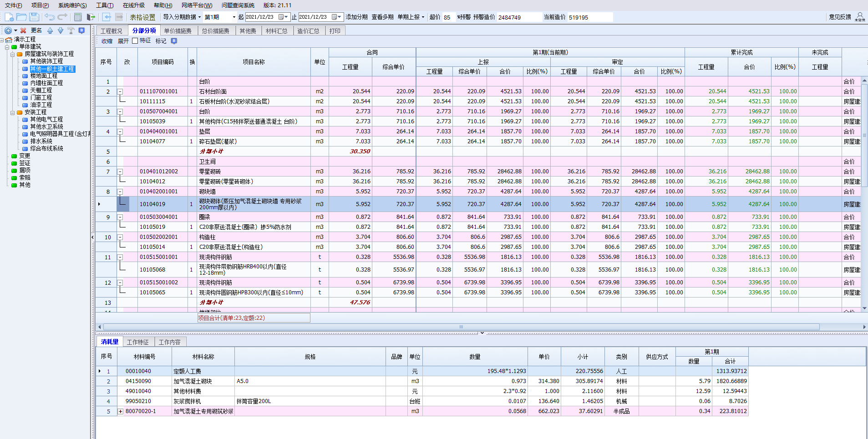The height and width of the screenshot is (439, 868).
Task: Open the 系统维护 menu
Action: [72, 5]
